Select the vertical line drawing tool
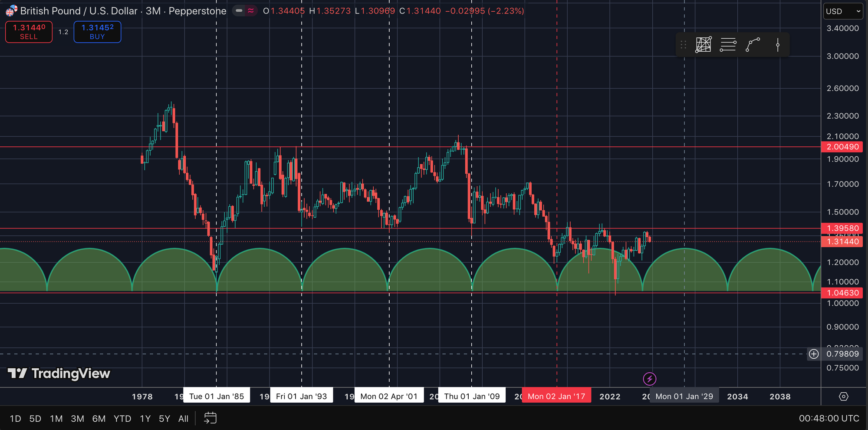The height and width of the screenshot is (430, 868). point(777,45)
